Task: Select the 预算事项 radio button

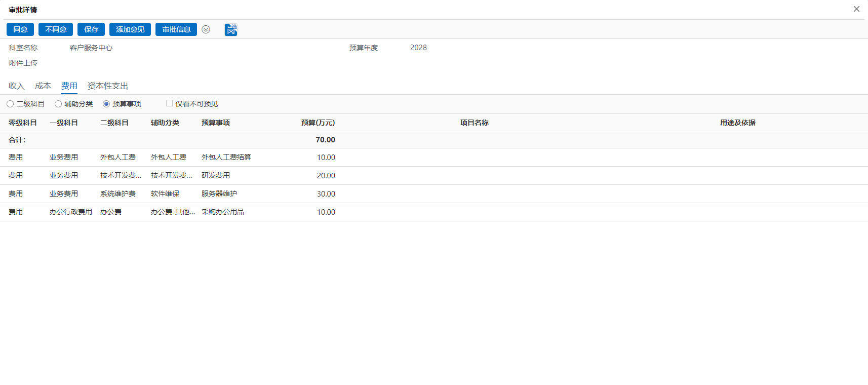Action: click(x=106, y=104)
